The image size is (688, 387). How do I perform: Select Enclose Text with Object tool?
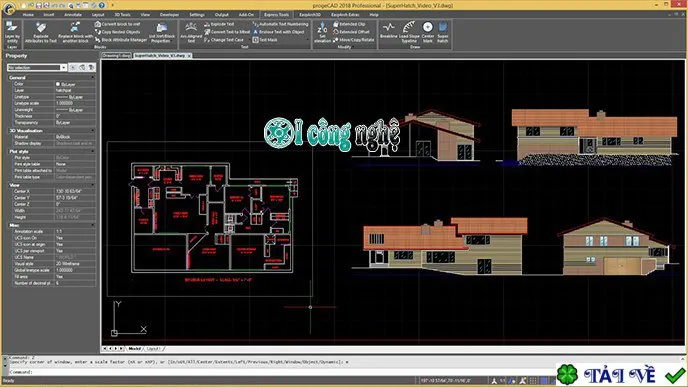pyautogui.click(x=278, y=32)
